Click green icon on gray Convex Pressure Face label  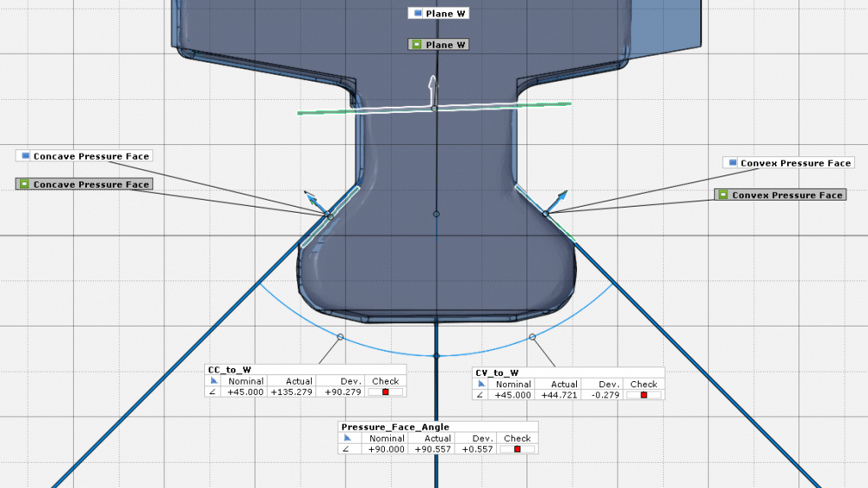coord(724,195)
